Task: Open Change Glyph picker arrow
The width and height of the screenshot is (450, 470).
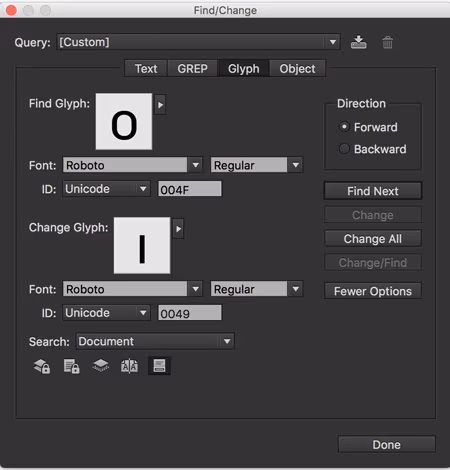Action: pyautogui.click(x=178, y=229)
